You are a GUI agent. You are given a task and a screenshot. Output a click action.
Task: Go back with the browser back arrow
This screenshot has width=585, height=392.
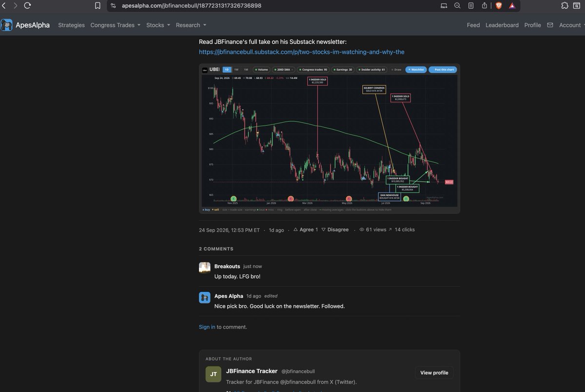4,6
